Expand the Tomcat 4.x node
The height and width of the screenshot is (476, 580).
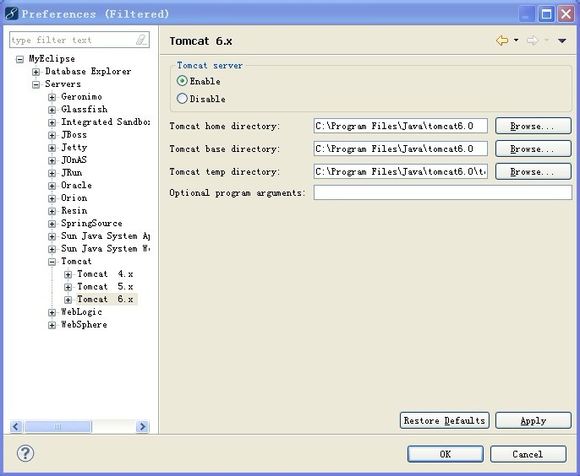tap(68, 274)
